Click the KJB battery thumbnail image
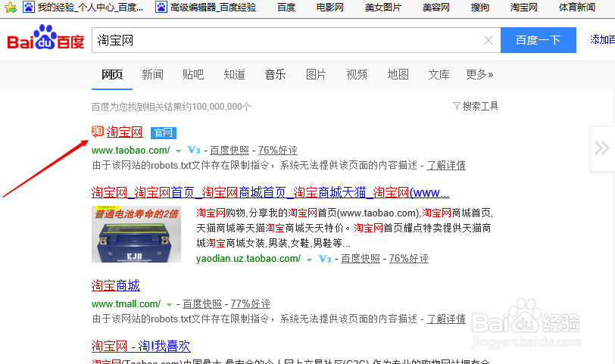Screen dimensions: 615x364 point(136,234)
